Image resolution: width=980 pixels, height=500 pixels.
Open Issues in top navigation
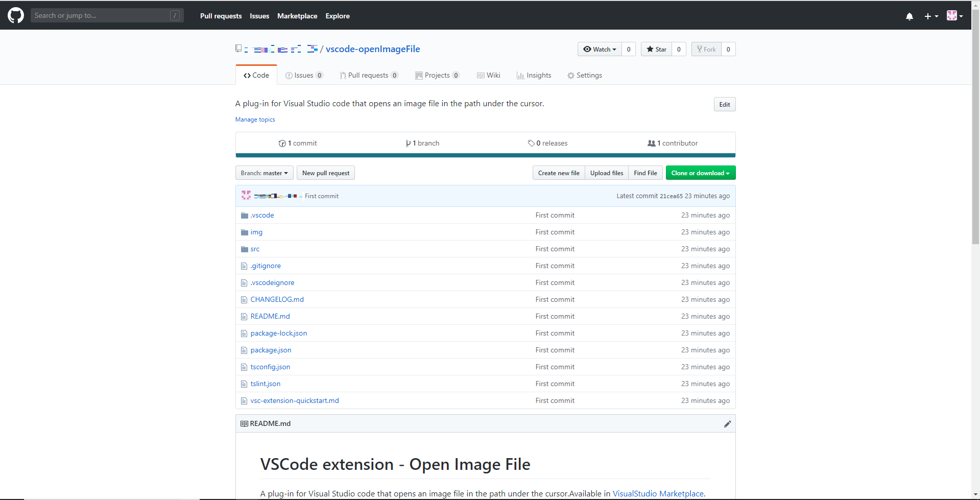(259, 16)
